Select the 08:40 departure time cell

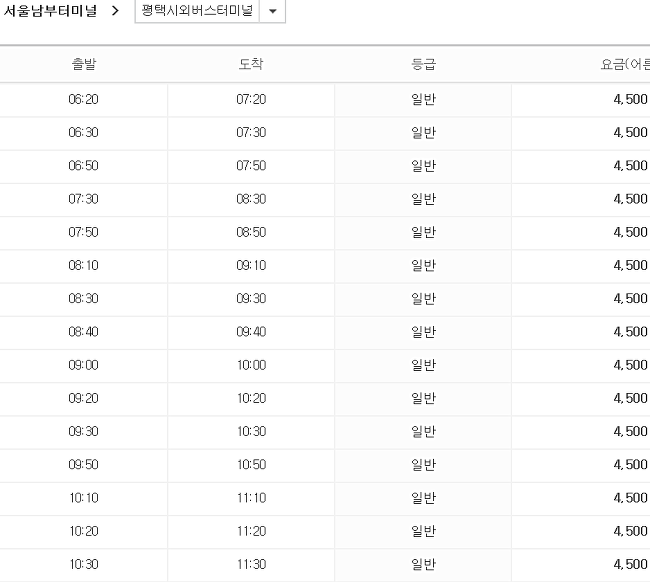pyautogui.click(x=83, y=332)
